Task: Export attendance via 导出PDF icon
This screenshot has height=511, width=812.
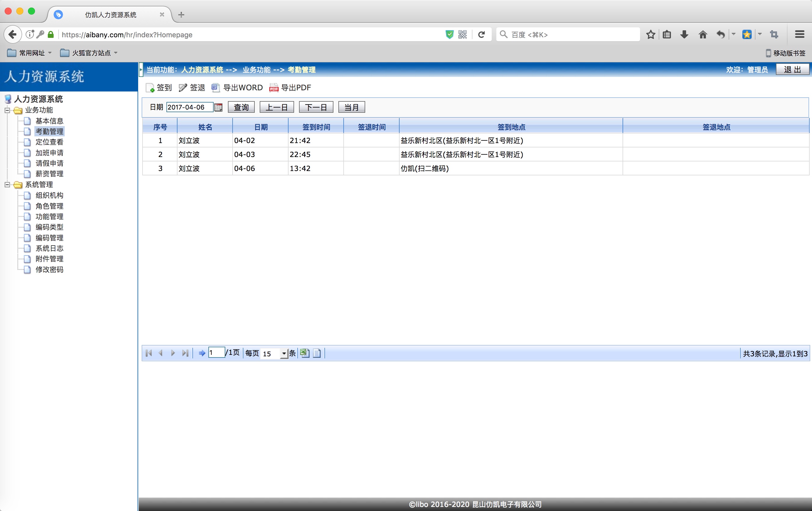Action: tap(273, 88)
